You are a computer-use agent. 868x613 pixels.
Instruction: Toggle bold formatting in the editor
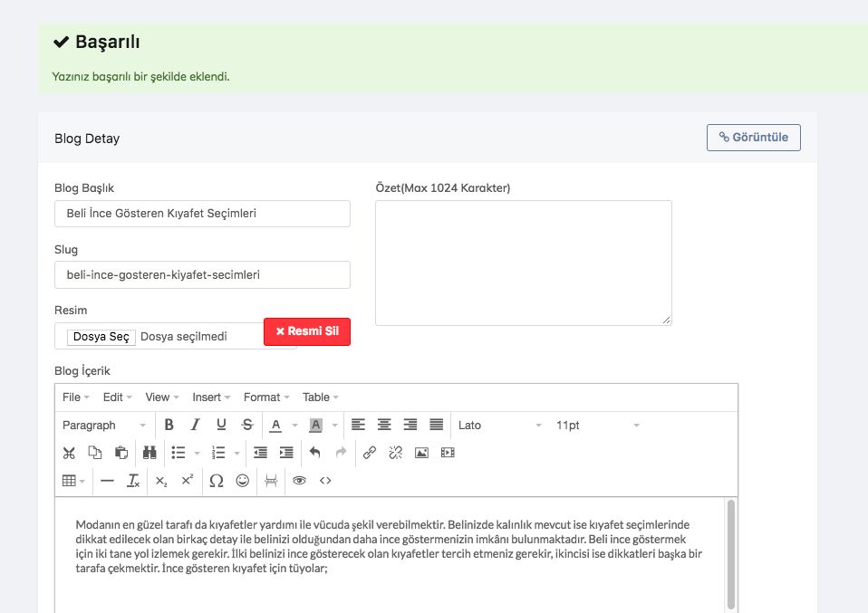point(169,425)
